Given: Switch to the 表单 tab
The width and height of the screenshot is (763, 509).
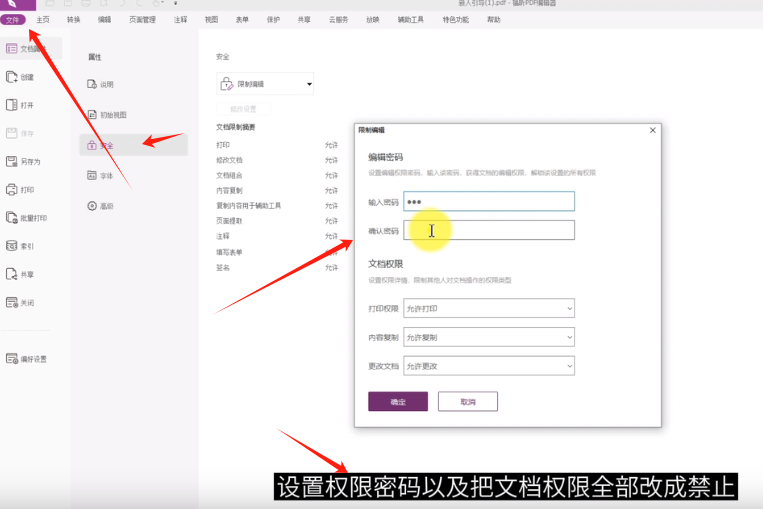Looking at the screenshot, I should 242,19.
